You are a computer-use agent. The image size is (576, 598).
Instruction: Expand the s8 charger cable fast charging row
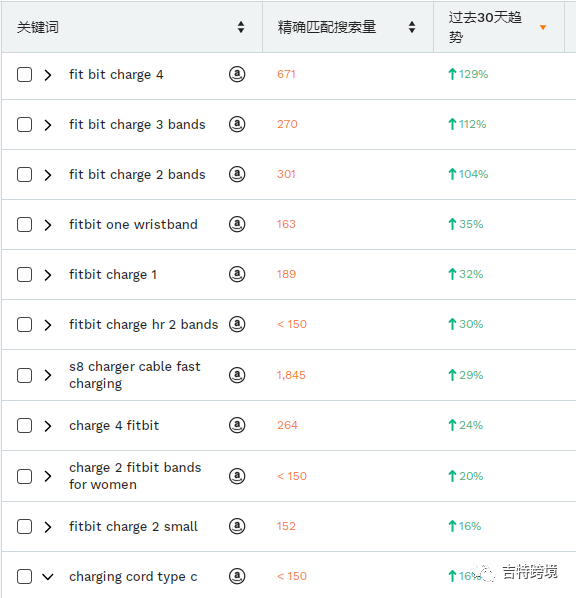(x=48, y=375)
